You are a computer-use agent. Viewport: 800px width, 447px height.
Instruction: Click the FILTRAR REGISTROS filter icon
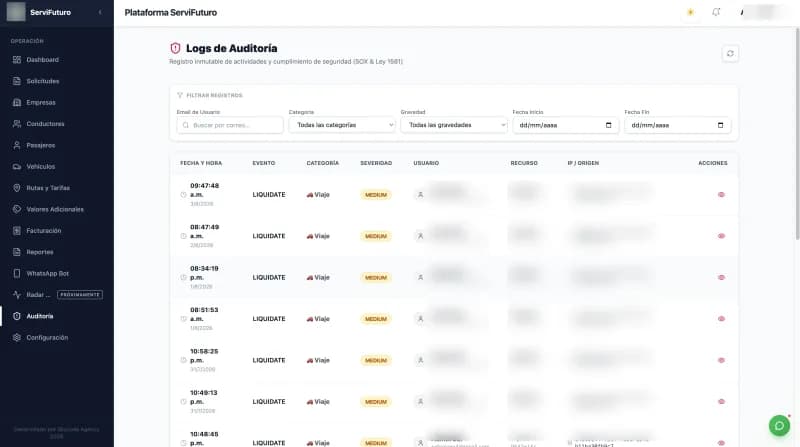[180, 95]
